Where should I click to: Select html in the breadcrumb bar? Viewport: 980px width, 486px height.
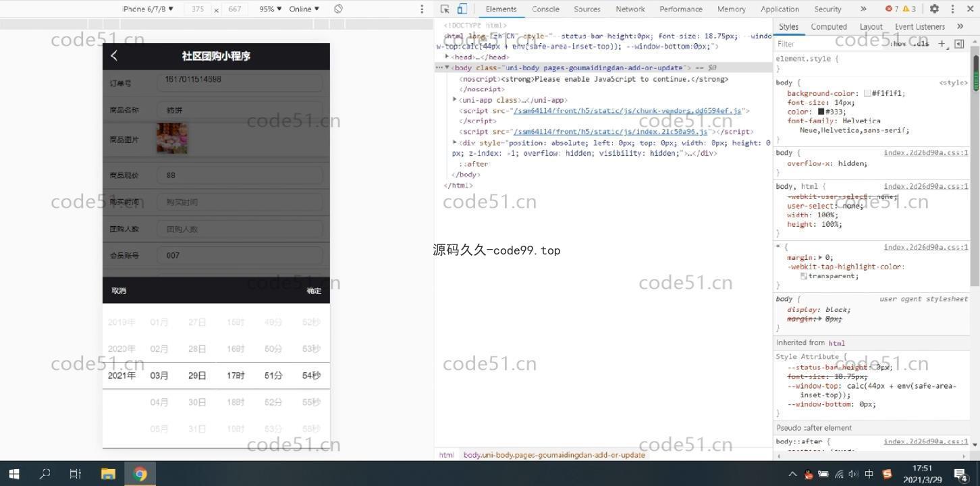(x=446, y=455)
